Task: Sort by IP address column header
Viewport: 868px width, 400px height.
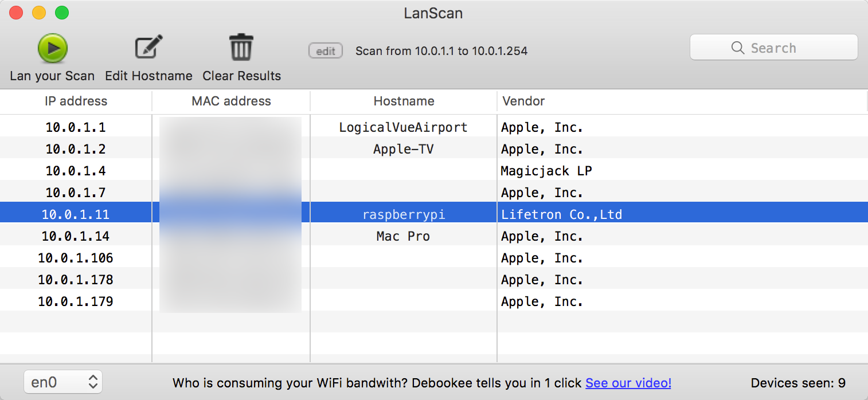Action: (76, 101)
